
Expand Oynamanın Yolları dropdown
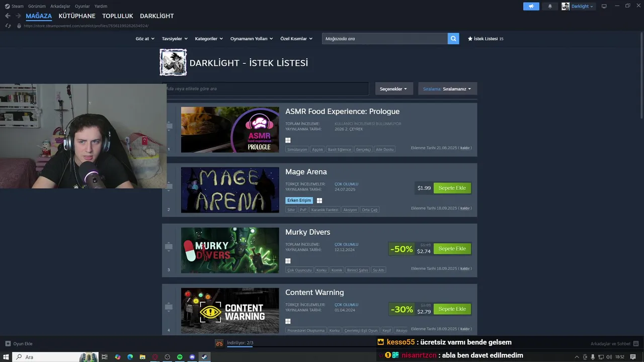pyautogui.click(x=252, y=39)
